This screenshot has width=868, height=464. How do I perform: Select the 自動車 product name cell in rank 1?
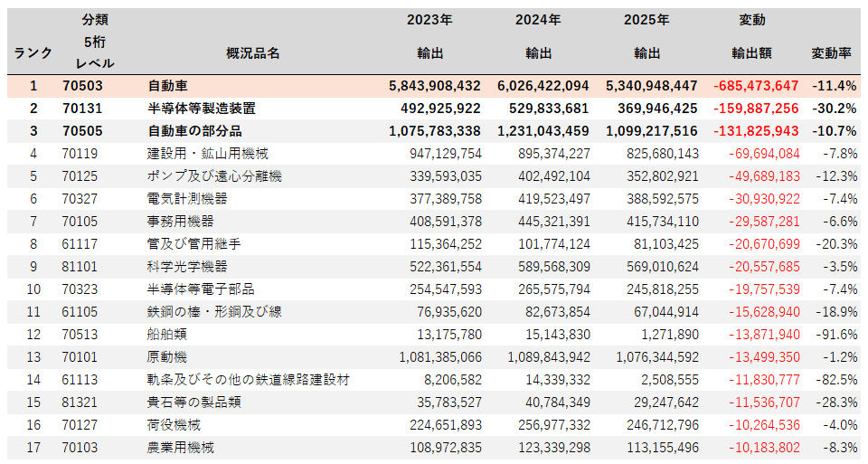[x=168, y=86]
